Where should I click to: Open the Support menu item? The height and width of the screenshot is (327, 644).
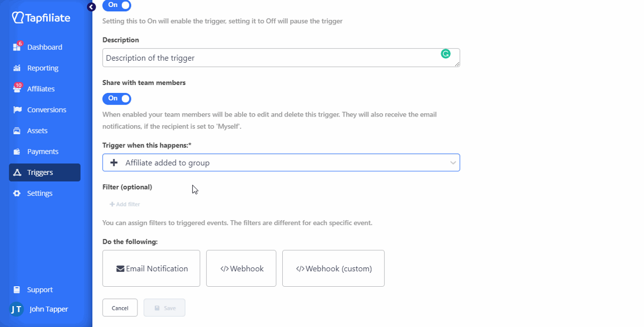pyautogui.click(x=40, y=290)
